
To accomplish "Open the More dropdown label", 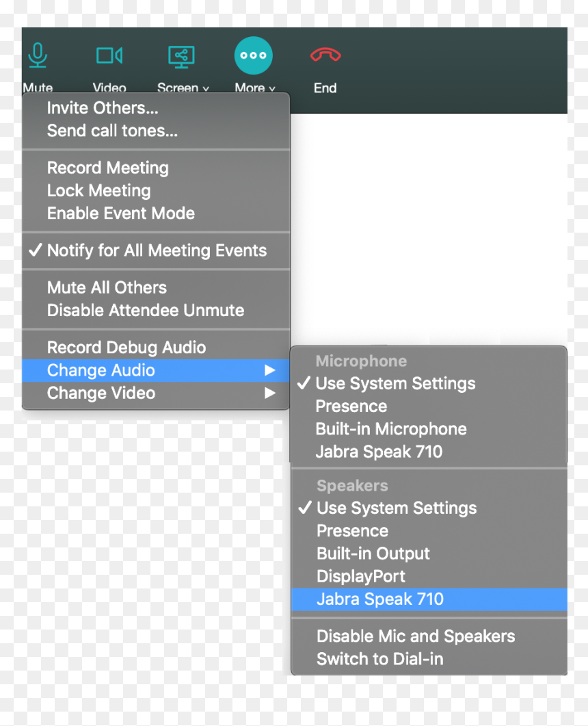I will (x=255, y=88).
